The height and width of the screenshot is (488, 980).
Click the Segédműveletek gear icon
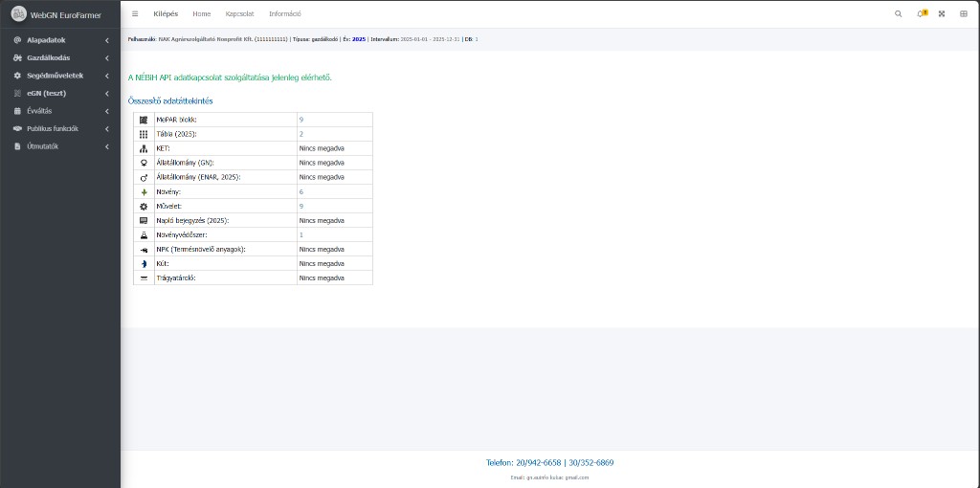17,76
